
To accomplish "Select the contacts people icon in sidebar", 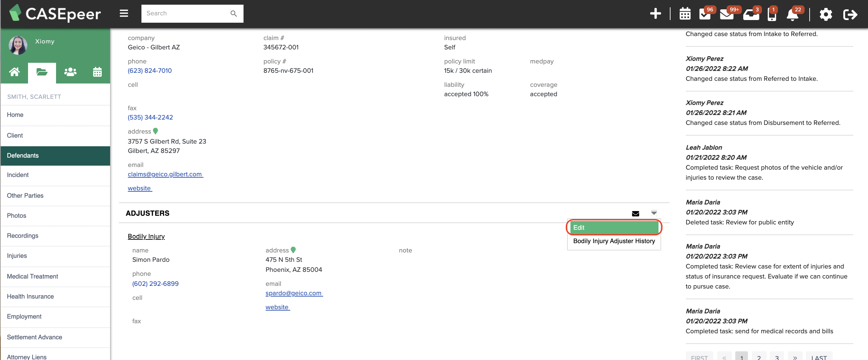I will [x=70, y=72].
